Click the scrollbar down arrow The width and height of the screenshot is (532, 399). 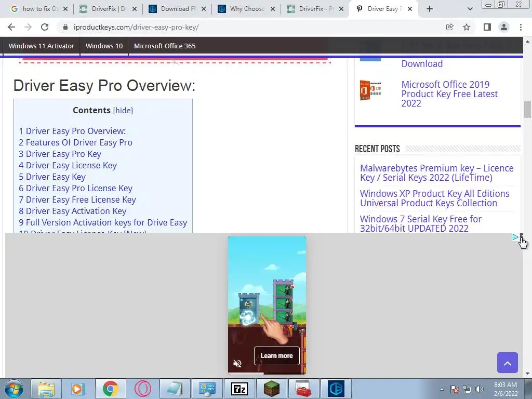click(x=527, y=374)
